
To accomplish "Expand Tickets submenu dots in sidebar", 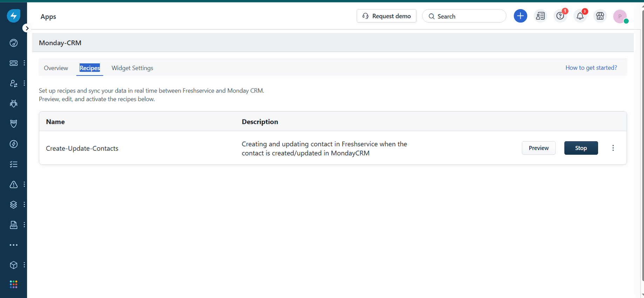I will point(24,63).
